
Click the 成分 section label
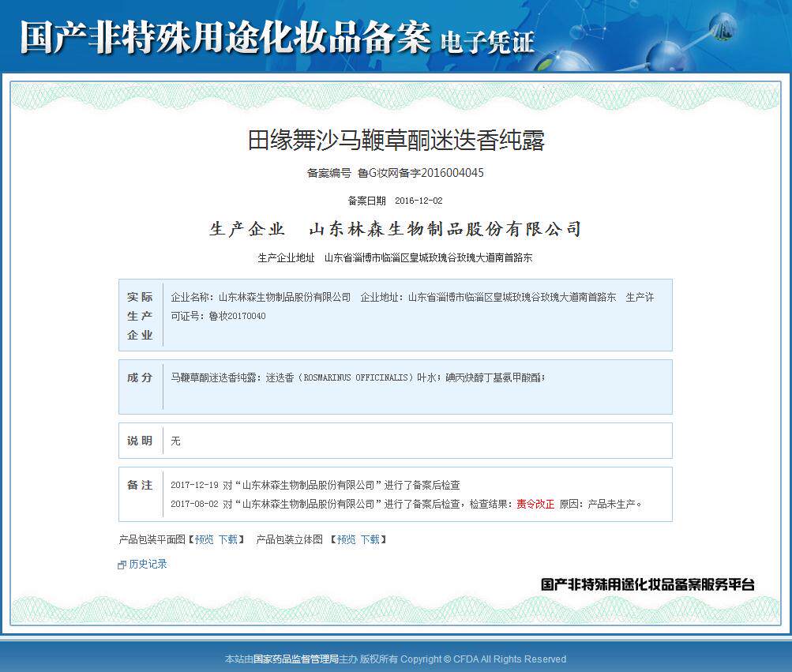(x=140, y=377)
